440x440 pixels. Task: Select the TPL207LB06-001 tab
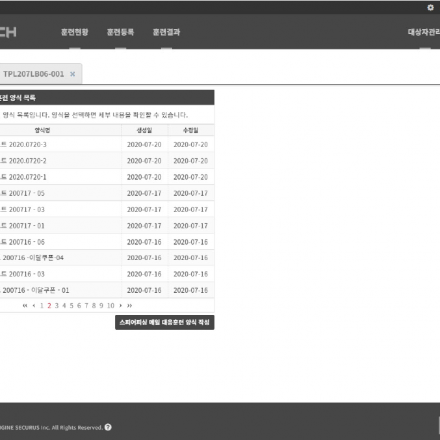pos(33,74)
